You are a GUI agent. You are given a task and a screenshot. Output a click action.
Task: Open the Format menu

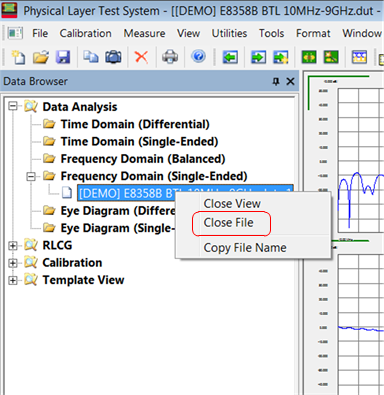point(313,33)
